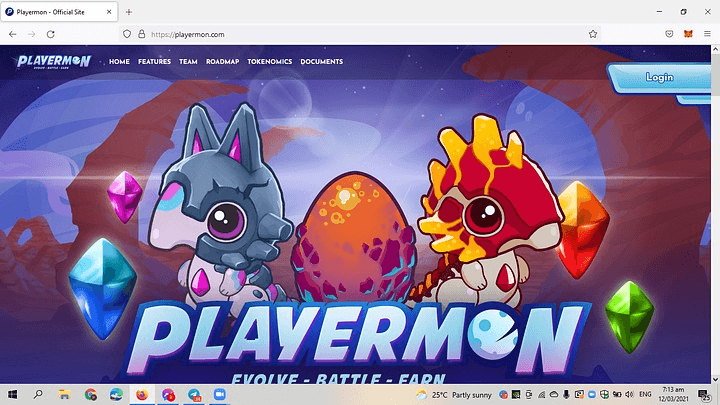
Task: Click the address bar URL field
Action: pyautogui.click(x=350, y=34)
